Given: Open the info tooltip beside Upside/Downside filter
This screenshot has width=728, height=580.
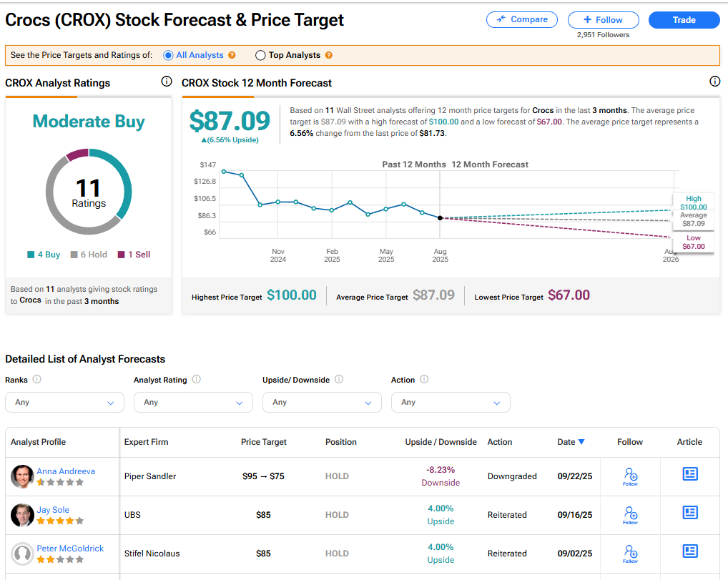Looking at the screenshot, I should 339,379.
